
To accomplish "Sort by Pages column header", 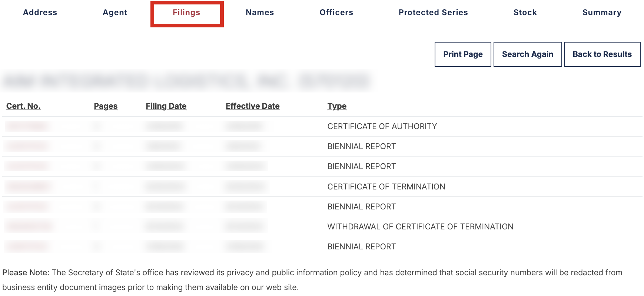I will pyautogui.click(x=106, y=106).
